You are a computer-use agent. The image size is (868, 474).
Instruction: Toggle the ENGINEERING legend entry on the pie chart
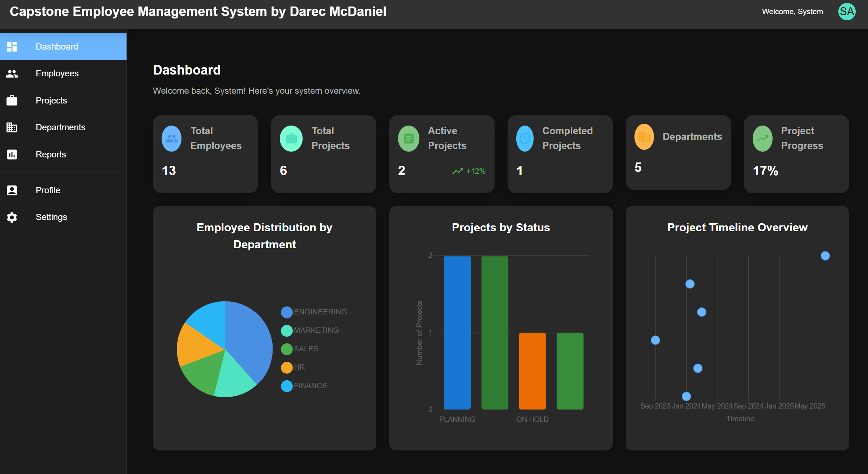pos(314,312)
